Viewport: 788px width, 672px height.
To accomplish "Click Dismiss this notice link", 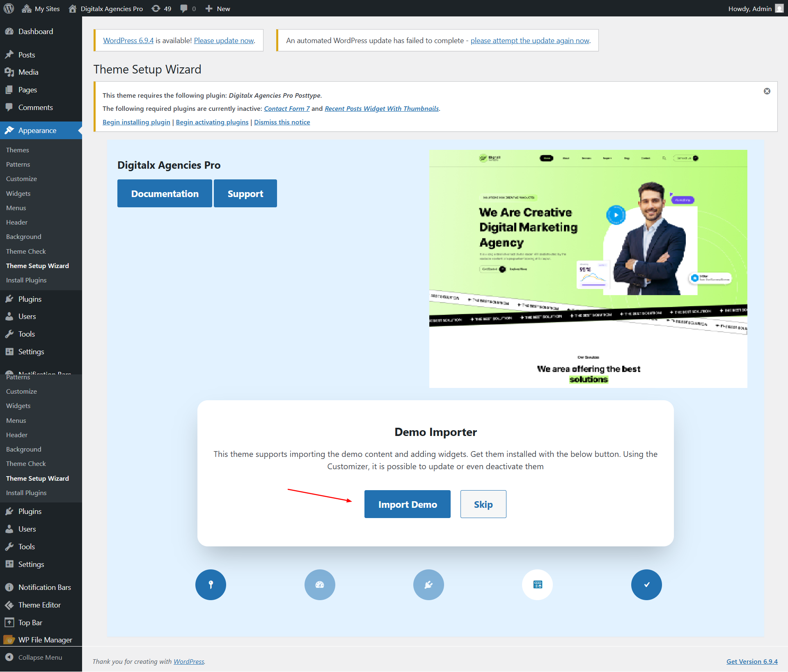I will pos(282,122).
